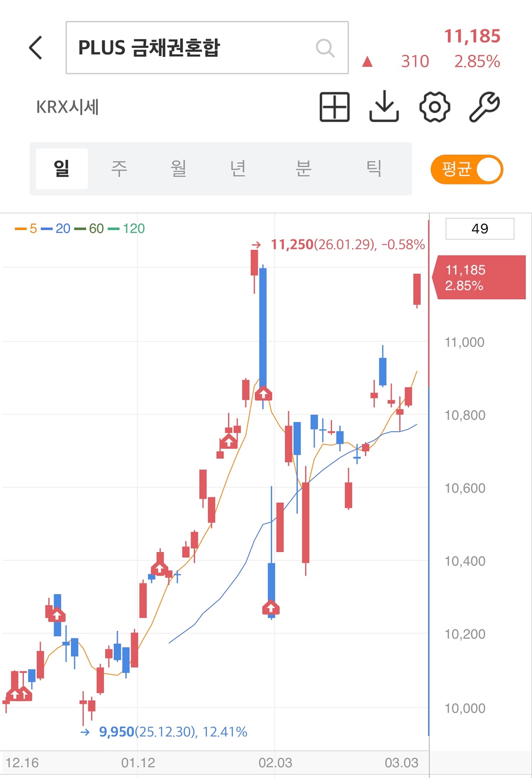The height and width of the screenshot is (778, 532).
Task: Open the split chart layout icon
Action: tap(335, 107)
